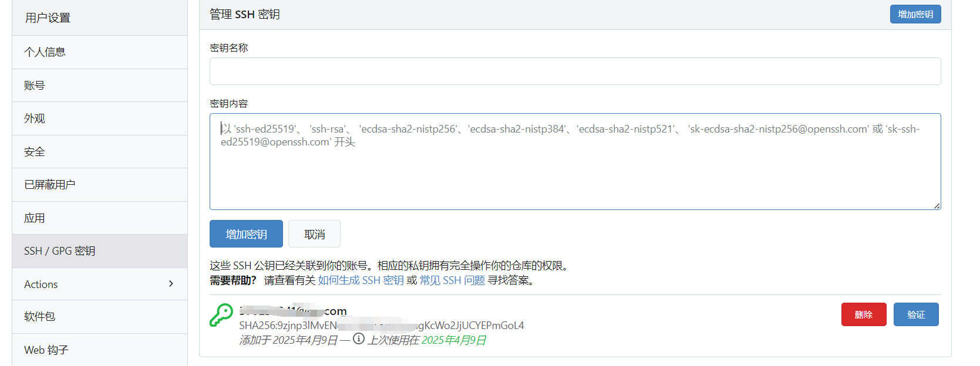Click 增加密钥 button in header

915,14
